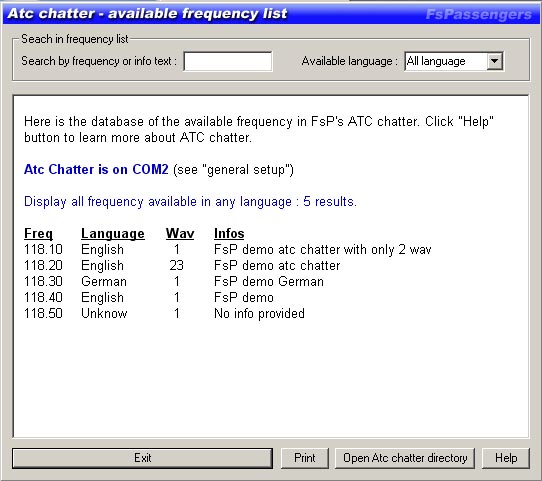Click the Atc Chatter is on COM2 text

96,169
